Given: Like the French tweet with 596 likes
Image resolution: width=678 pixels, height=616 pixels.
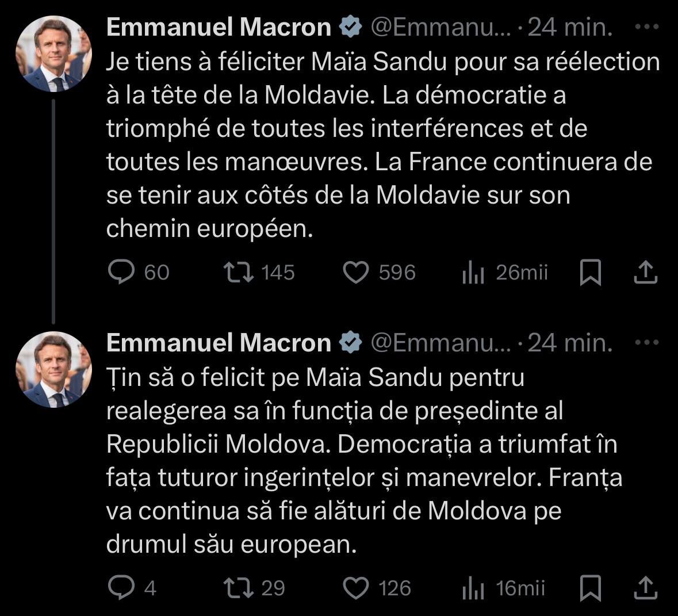Looking at the screenshot, I should [x=356, y=272].
